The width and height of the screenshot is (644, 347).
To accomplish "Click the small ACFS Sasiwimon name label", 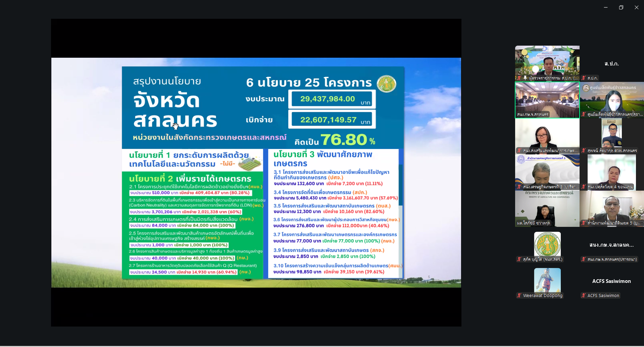I will click(603, 296).
